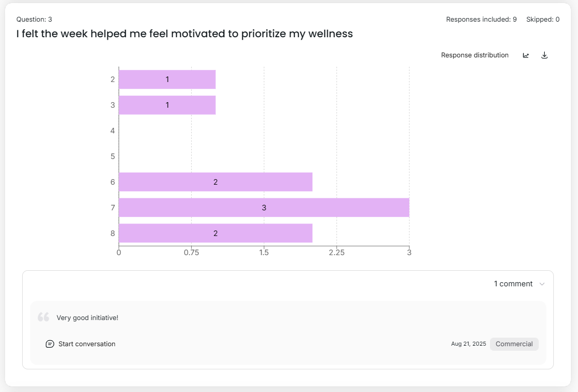The width and height of the screenshot is (578, 392).
Task: Click the gray quotation mark icon
Action: point(43,316)
